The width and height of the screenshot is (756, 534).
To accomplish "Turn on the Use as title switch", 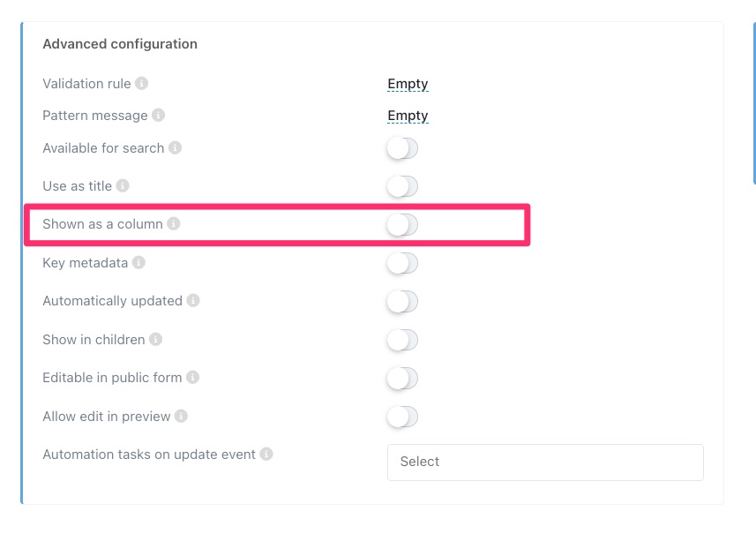I will pyautogui.click(x=402, y=186).
